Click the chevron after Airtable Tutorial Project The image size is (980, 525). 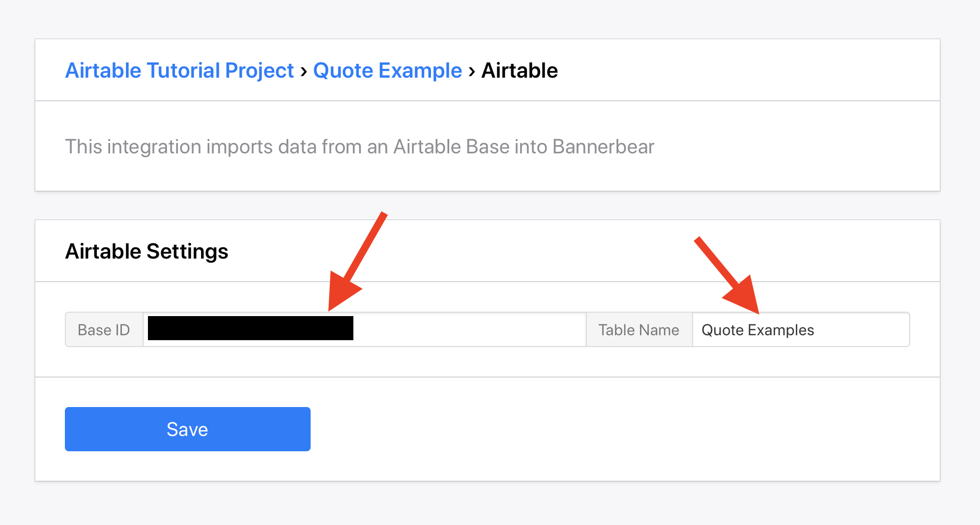click(304, 72)
